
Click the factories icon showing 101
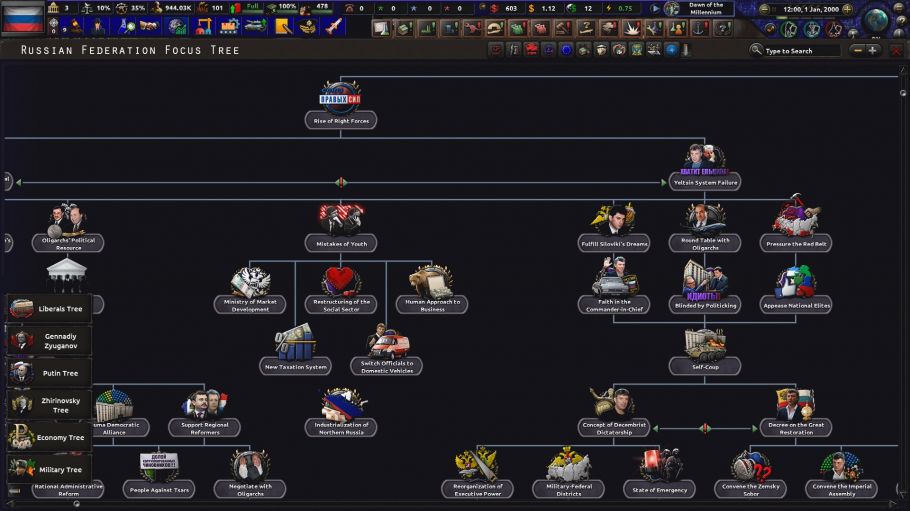pyautogui.click(x=203, y=8)
